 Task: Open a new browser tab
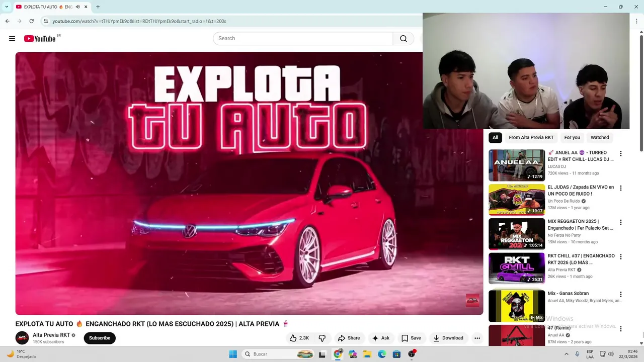98,7
